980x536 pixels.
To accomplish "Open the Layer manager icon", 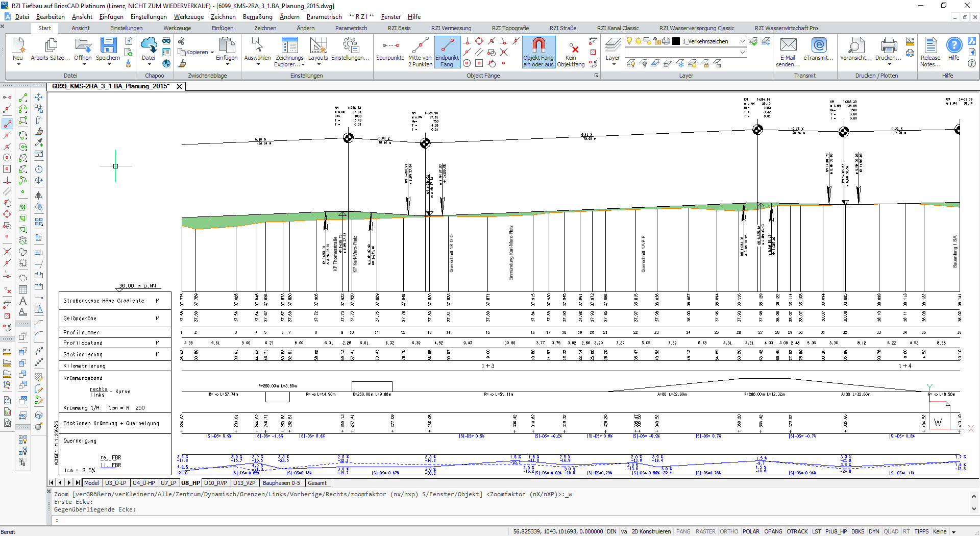I will (612, 45).
